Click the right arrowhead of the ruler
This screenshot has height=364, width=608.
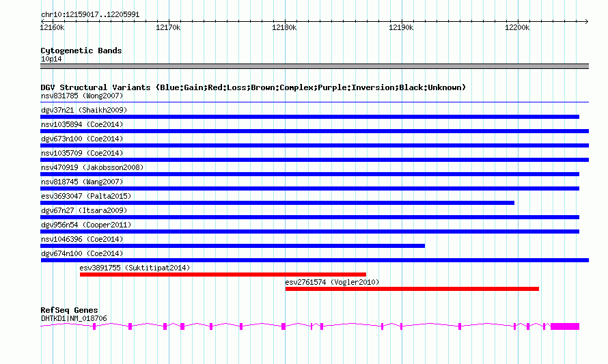pyautogui.click(x=586, y=21)
